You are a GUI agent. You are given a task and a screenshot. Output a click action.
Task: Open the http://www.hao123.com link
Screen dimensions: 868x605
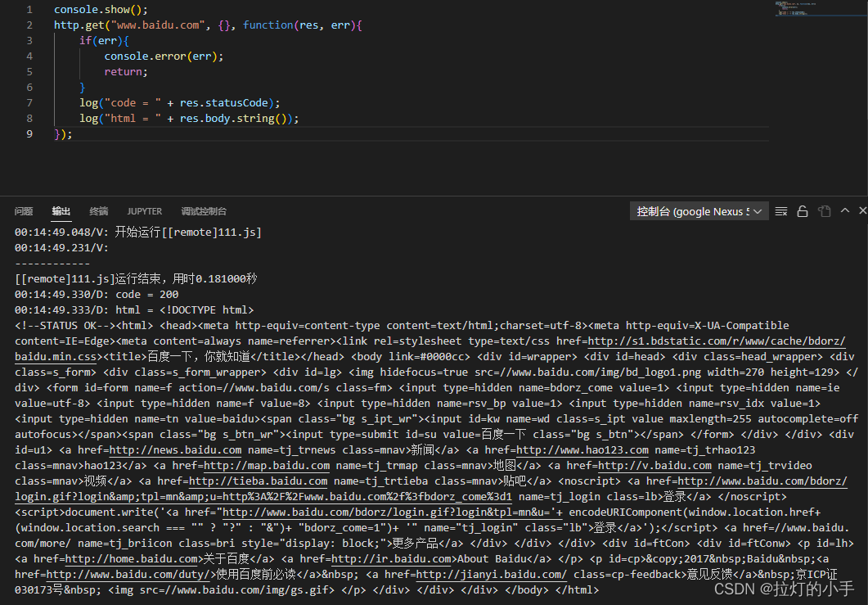(582, 450)
